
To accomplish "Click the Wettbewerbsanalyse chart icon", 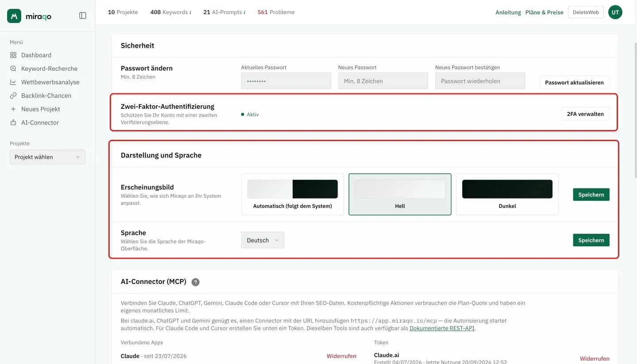I will [x=13, y=82].
